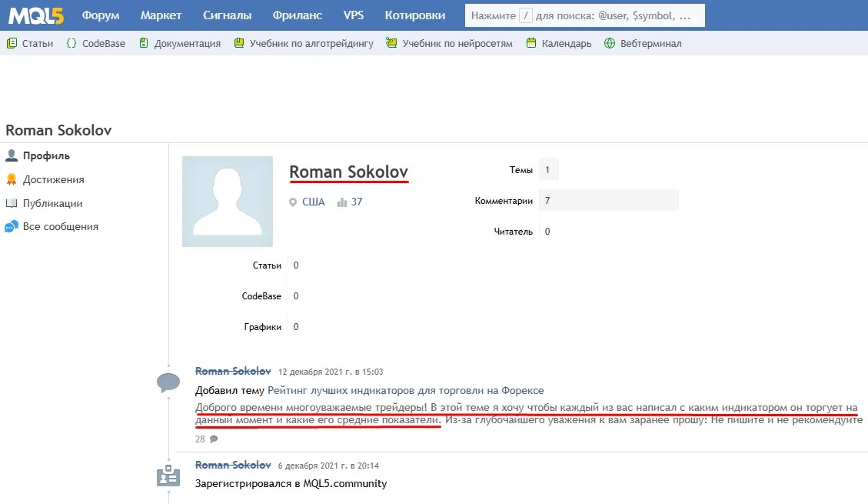Click the CodeBase braces icon
The image size is (868, 504).
(x=72, y=43)
